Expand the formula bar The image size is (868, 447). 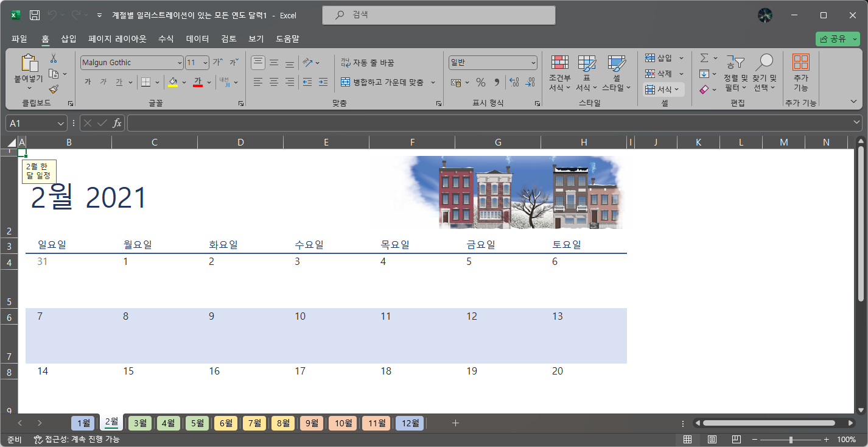click(856, 123)
